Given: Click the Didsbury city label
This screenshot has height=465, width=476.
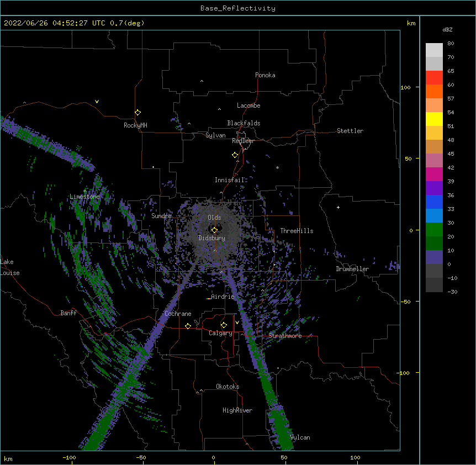Looking at the screenshot, I should tap(212, 238).
